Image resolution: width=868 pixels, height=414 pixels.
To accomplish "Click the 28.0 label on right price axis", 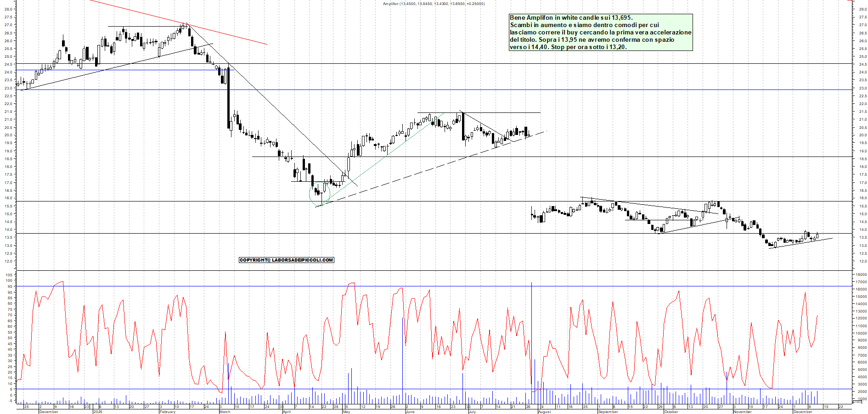I will (x=862, y=9).
